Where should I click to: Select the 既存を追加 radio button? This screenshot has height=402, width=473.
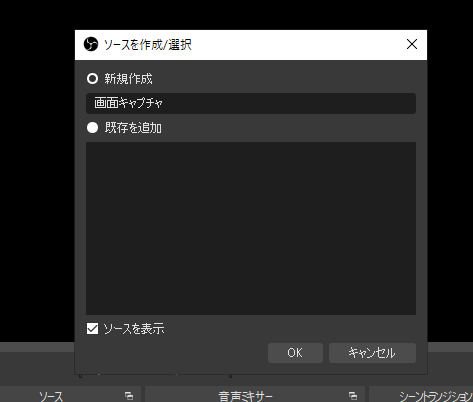92,128
